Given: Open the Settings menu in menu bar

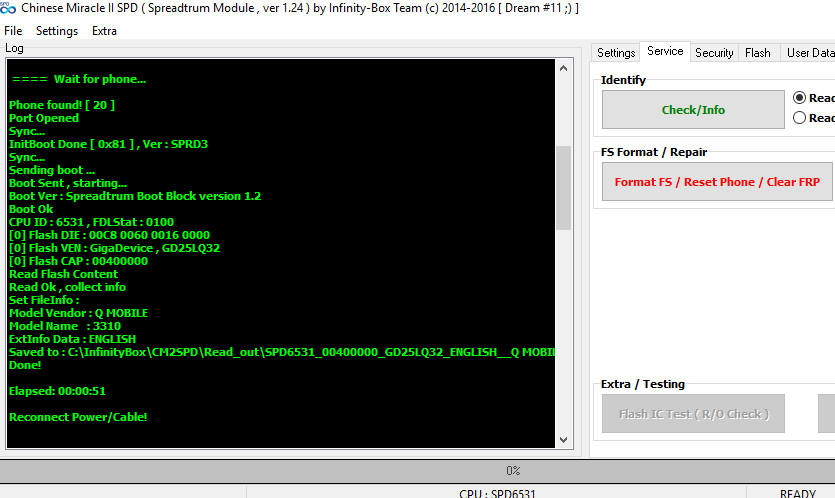Looking at the screenshot, I should (x=57, y=31).
